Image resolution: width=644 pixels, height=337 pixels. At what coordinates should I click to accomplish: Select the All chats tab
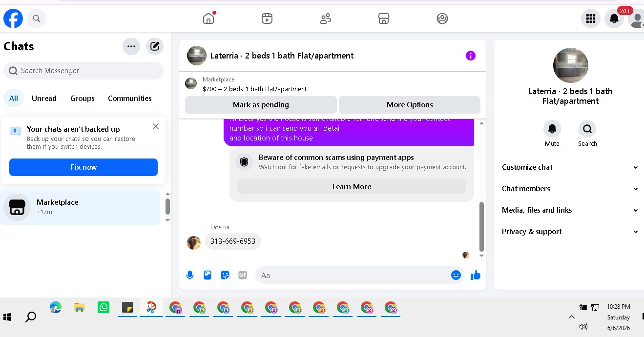click(14, 98)
